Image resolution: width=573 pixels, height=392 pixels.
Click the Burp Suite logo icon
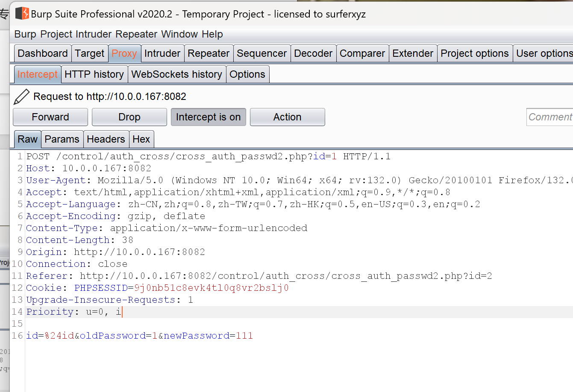(x=22, y=14)
